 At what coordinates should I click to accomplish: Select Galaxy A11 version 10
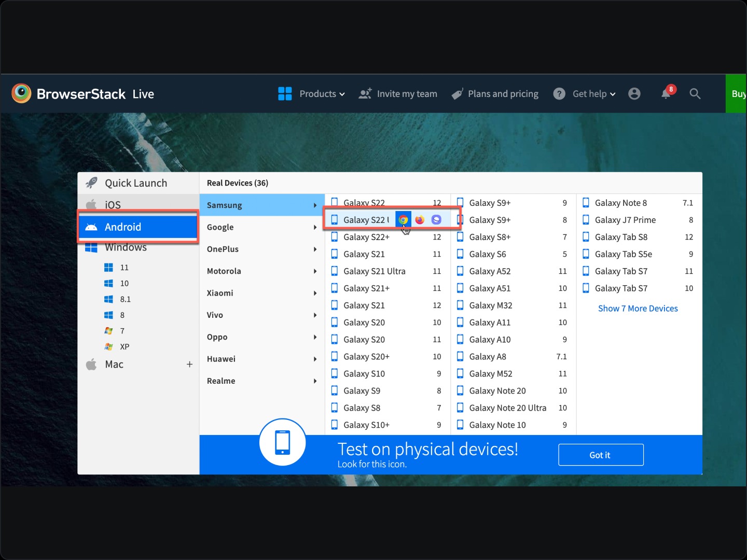pos(513,323)
